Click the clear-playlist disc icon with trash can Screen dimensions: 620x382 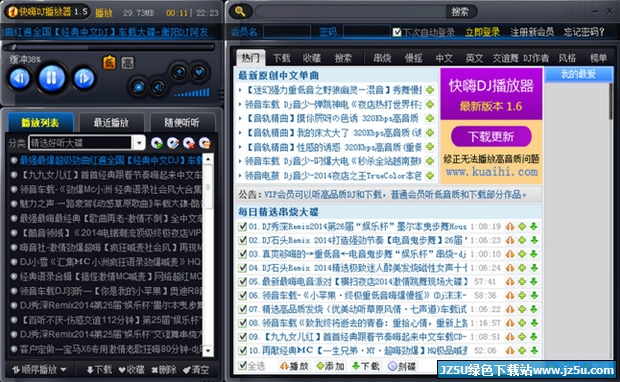(204, 143)
